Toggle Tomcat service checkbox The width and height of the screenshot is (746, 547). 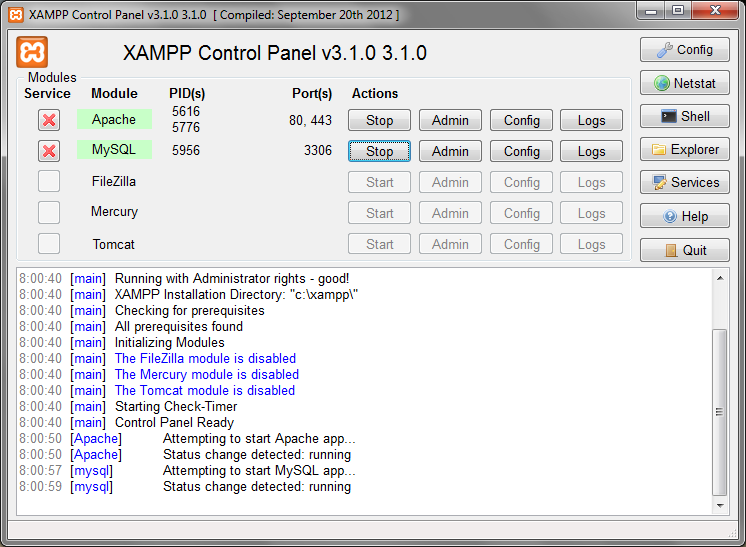pyautogui.click(x=49, y=244)
